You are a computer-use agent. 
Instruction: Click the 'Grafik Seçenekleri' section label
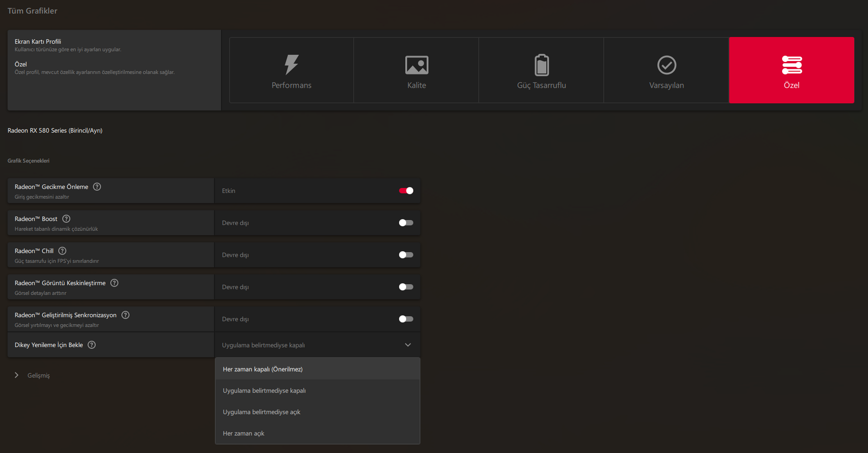point(28,161)
